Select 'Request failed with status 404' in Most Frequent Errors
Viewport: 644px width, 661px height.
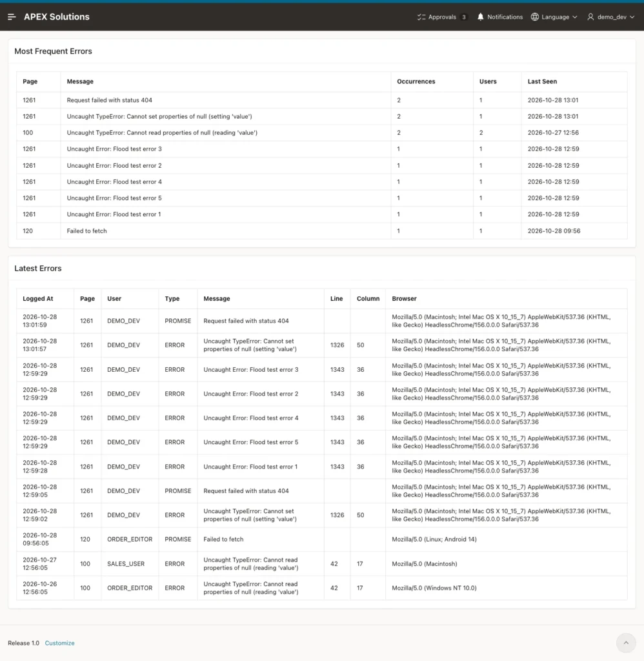[110, 100]
